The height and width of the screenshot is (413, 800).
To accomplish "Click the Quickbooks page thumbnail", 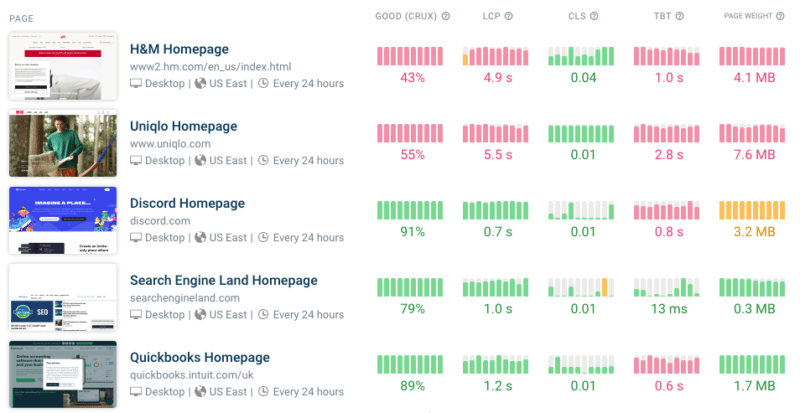I will 63,374.
